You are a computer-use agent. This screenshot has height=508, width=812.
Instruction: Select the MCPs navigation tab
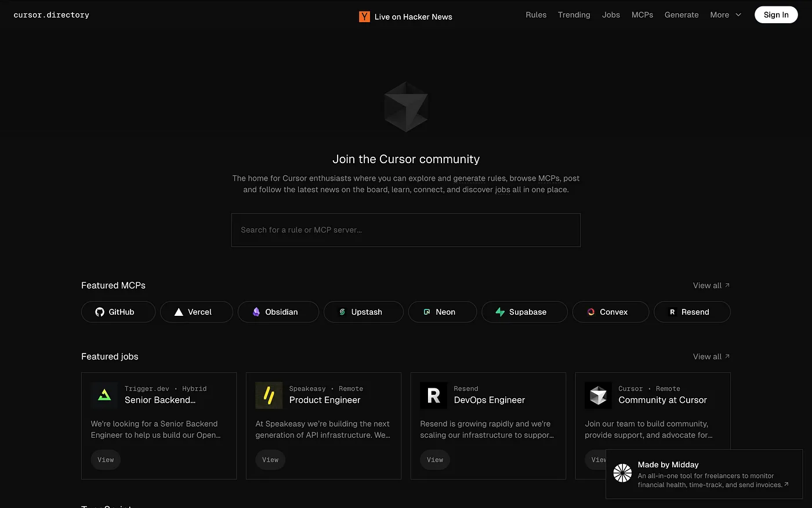tap(642, 15)
